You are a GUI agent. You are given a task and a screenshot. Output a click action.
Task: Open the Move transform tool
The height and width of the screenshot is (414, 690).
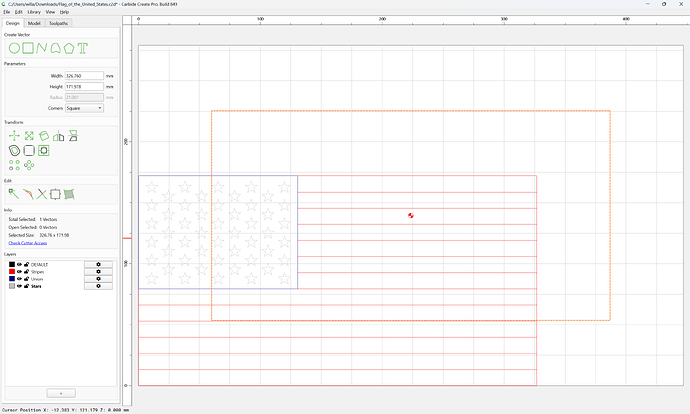coord(14,136)
